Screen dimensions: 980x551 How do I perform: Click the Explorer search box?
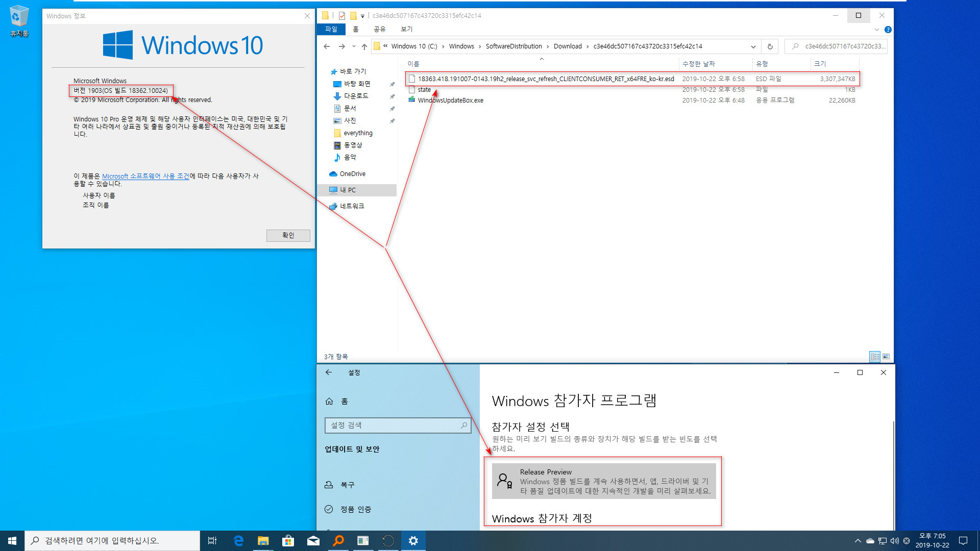pyautogui.click(x=836, y=46)
